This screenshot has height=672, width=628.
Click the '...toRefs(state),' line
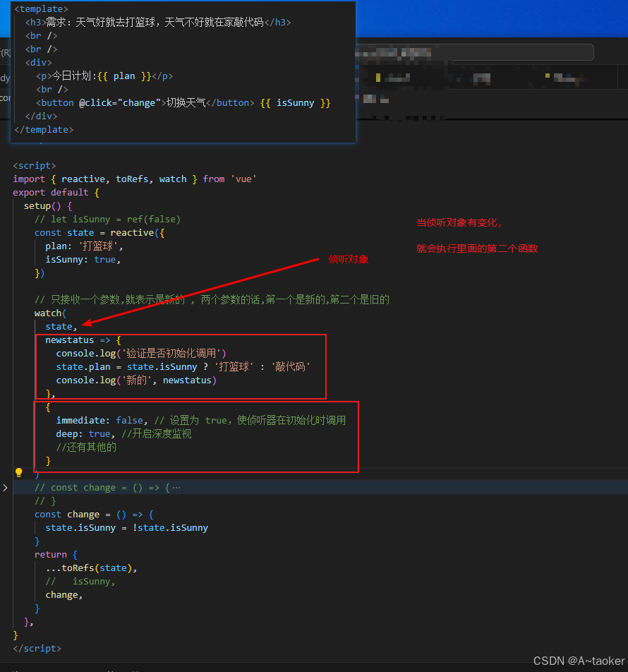[x=91, y=568]
